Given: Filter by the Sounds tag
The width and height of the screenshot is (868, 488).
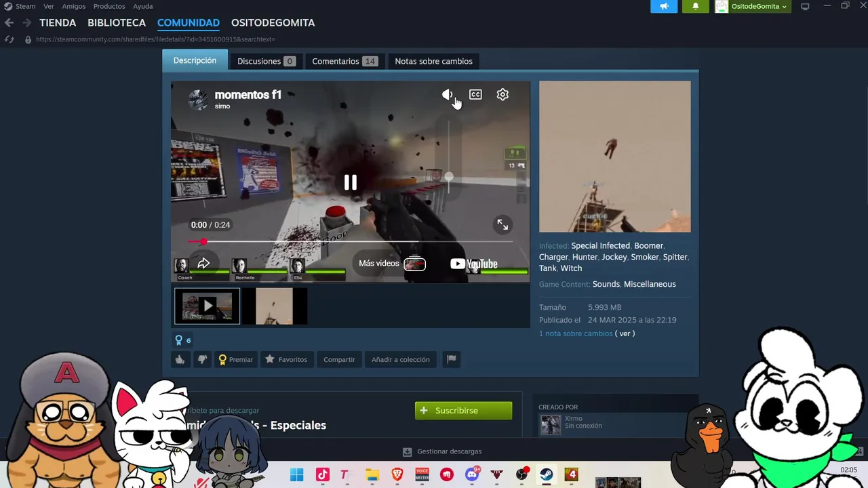Looking at the screenshot, I should 606,284.
